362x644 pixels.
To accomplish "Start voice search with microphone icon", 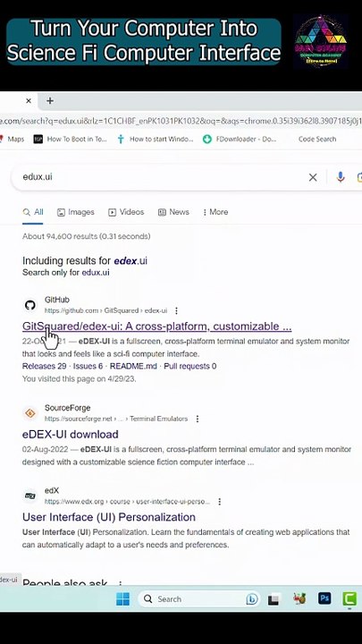I will click(341, 177).
